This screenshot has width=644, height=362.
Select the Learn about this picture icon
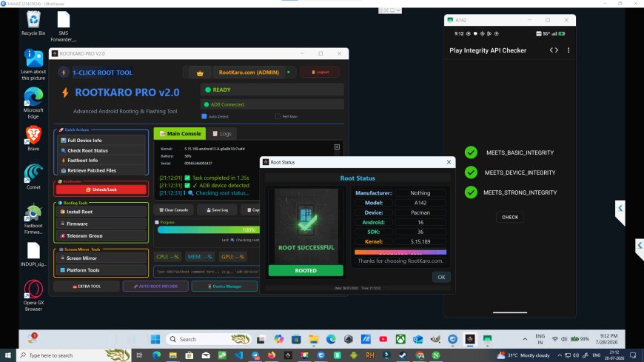click(33, 64)
